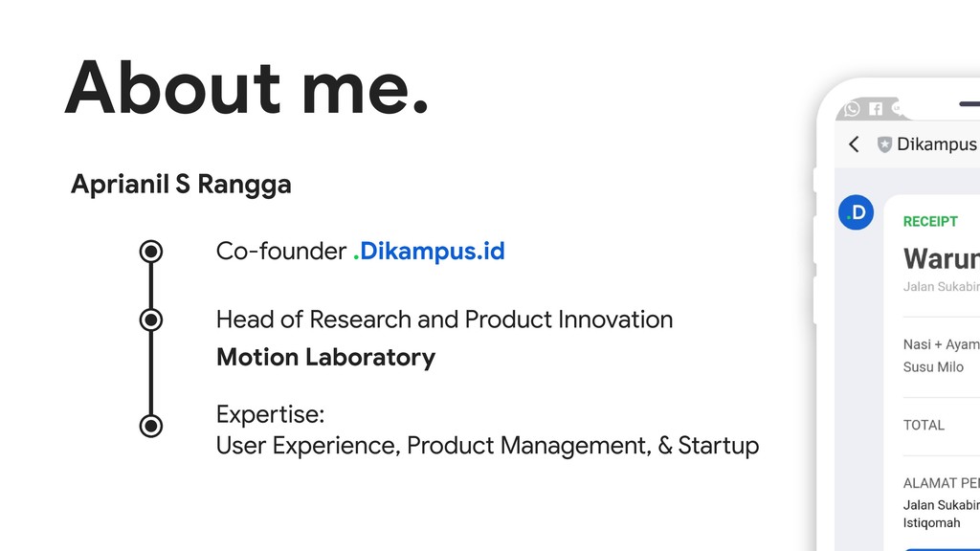Tap the Facebook icon on phone tab
Screen dimensions: 980x551
click(x=876, y=109)
